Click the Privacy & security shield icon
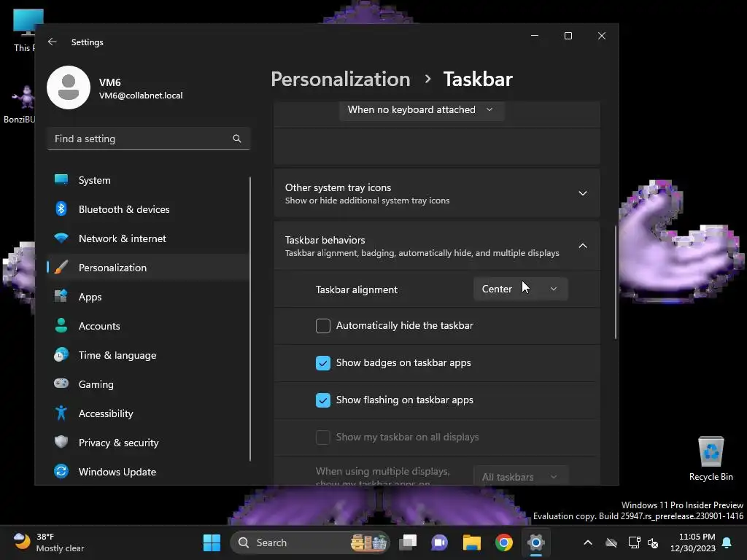747x560 pixels. pos(61,442)
